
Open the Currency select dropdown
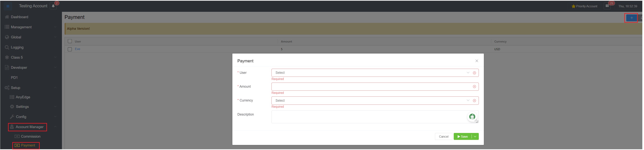(370, 101)
